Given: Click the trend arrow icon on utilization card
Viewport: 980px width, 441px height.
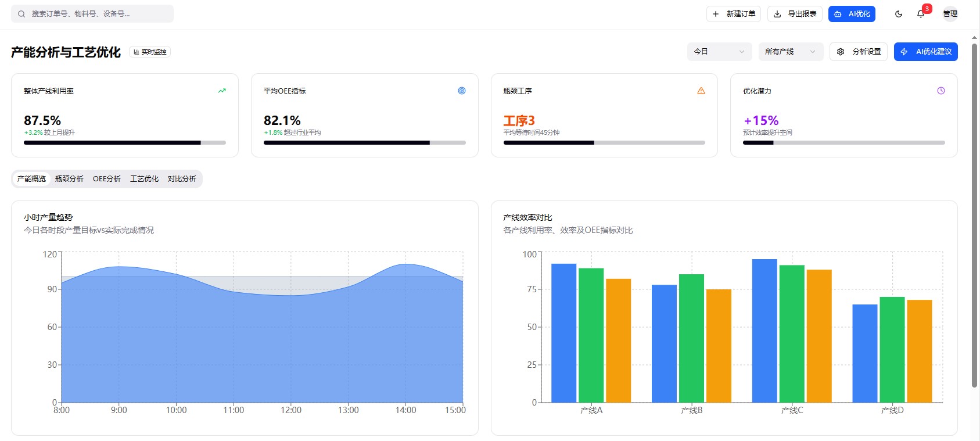Looking at the screenshot, I should point(222,91).
